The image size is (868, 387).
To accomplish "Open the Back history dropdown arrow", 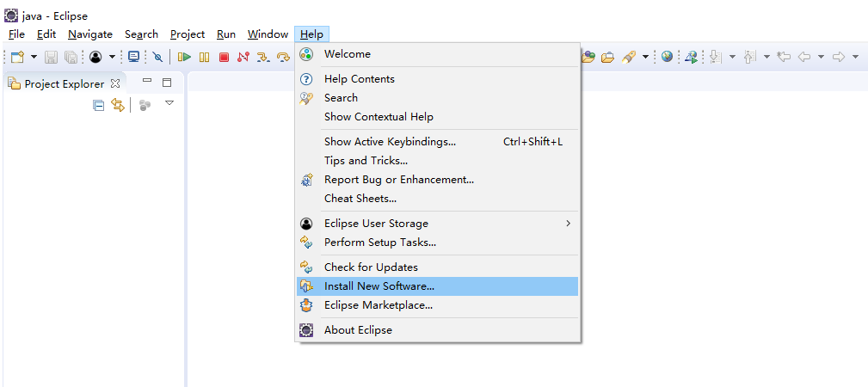I will 821,57.
